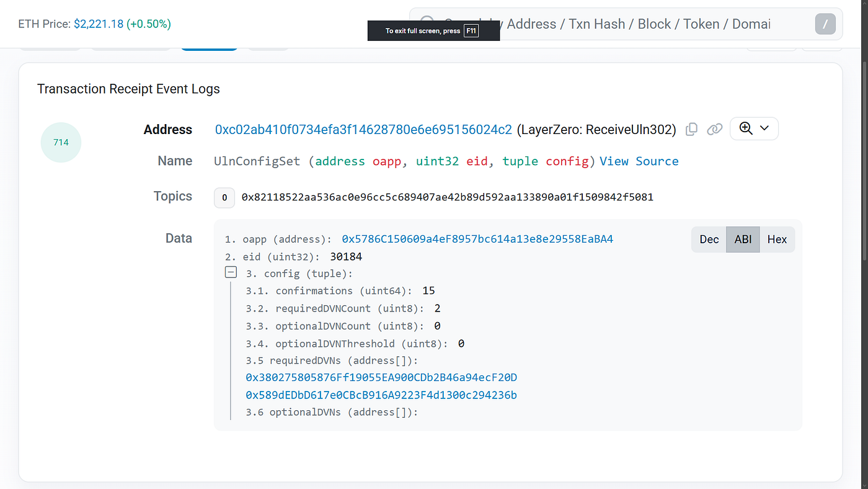Image resolution: width=868 pixels, height=489 pixels.
Task: Click the Transaction Receipt Event Logs heading
Action: tap(128, 89)
